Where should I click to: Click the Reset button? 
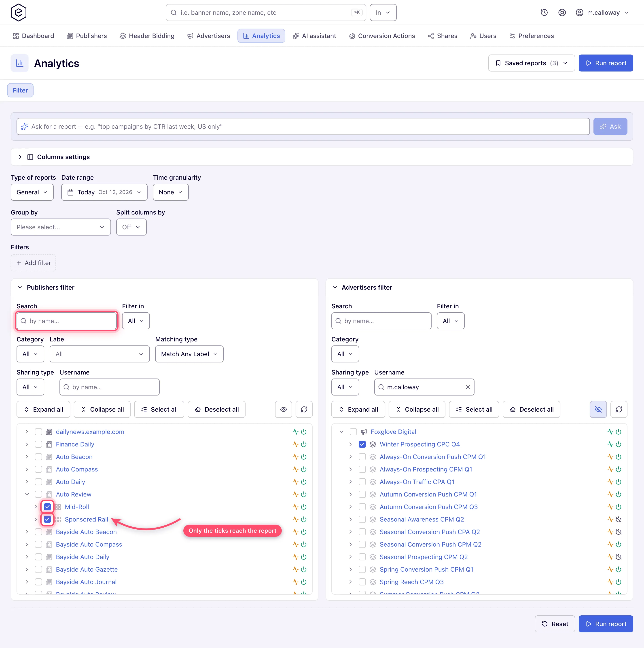pos(555,624)
